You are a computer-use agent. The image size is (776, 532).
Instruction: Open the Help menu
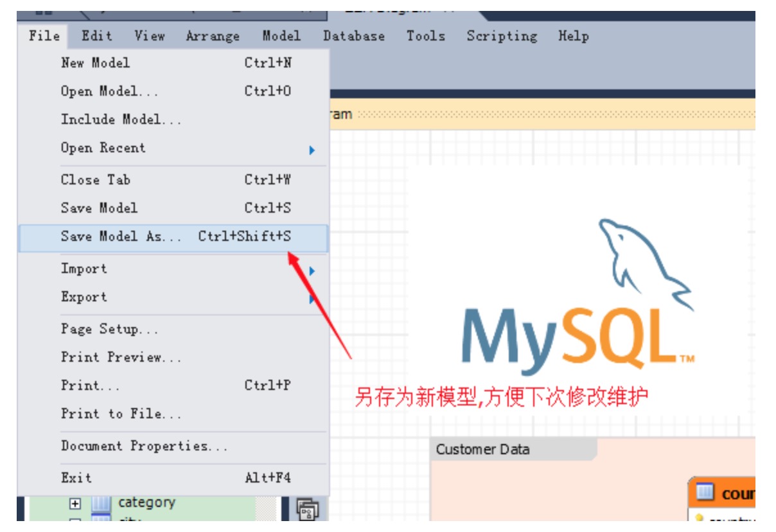tap(574, 36)
